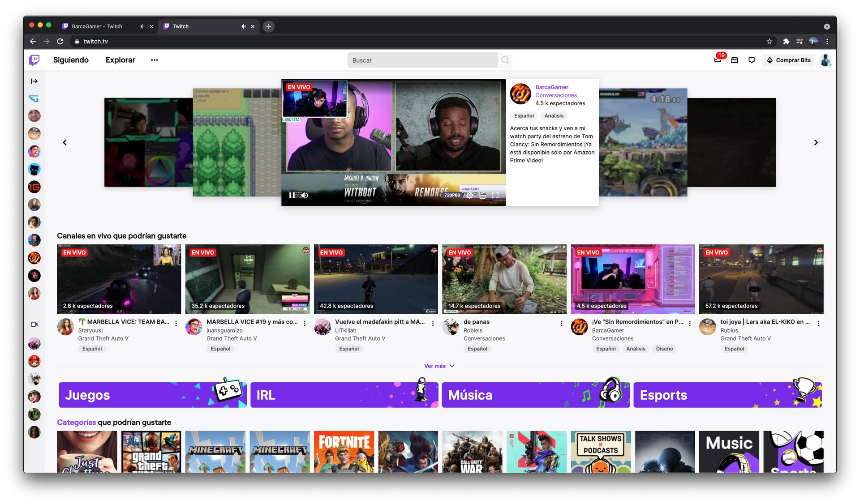Screen dimensions: 860x504
Task: Open the Fortnite category cover
Action: click(344, 452)
